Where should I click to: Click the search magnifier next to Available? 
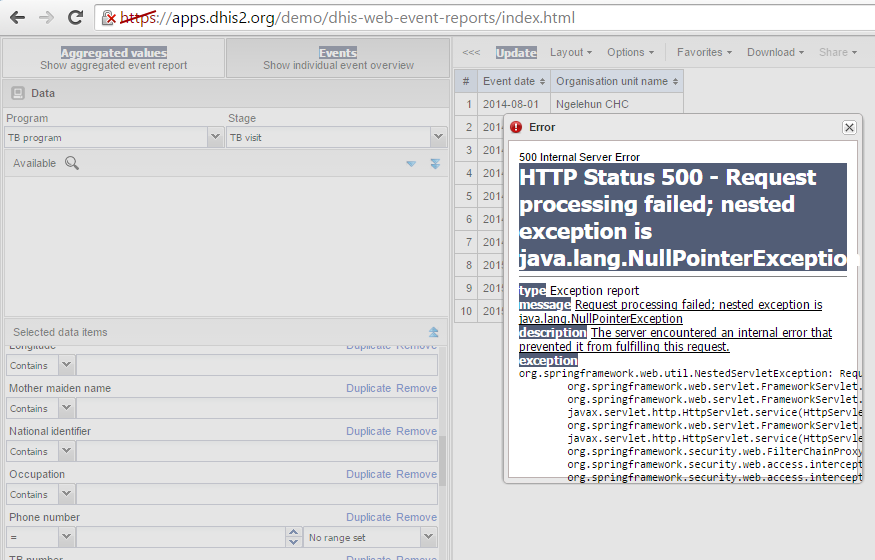click(72, 163)
